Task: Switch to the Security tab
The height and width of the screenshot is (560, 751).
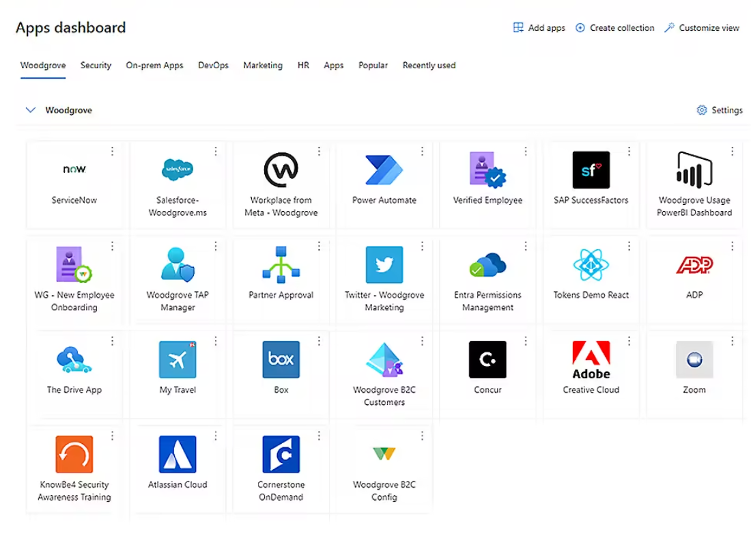Action: pyautogui.click(x=96, y=66)
